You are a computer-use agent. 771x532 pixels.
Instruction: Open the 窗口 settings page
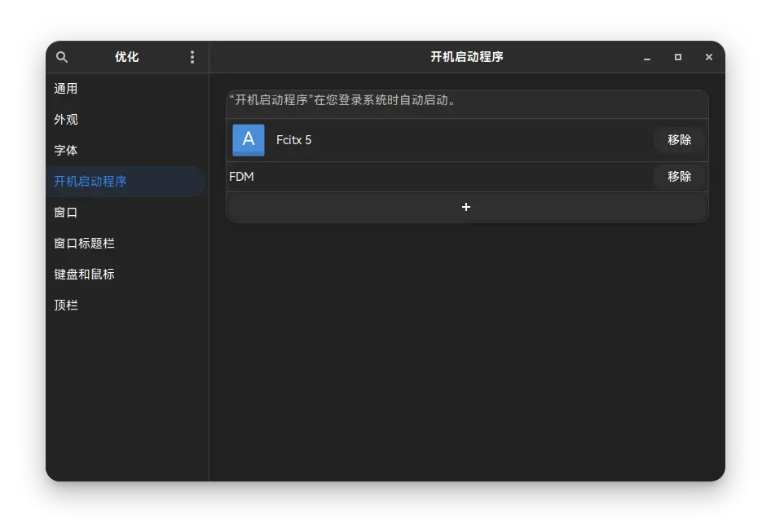tap(66, 213)
